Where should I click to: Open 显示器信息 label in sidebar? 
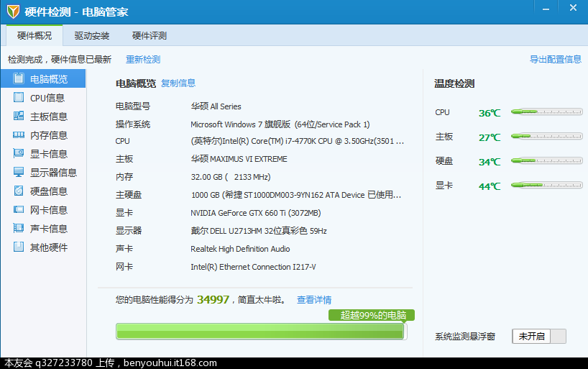(x=53, y=173)
